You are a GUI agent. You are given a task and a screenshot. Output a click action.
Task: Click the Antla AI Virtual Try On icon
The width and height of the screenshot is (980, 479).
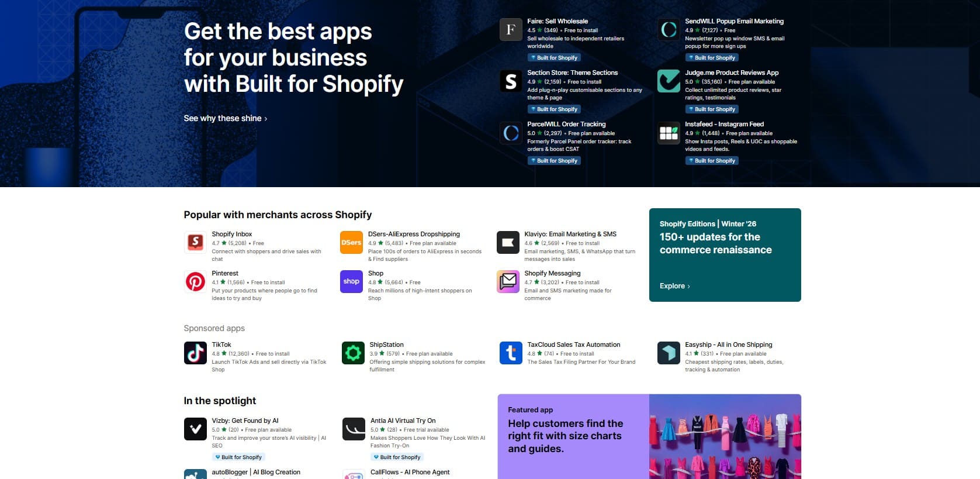point(354,429)
